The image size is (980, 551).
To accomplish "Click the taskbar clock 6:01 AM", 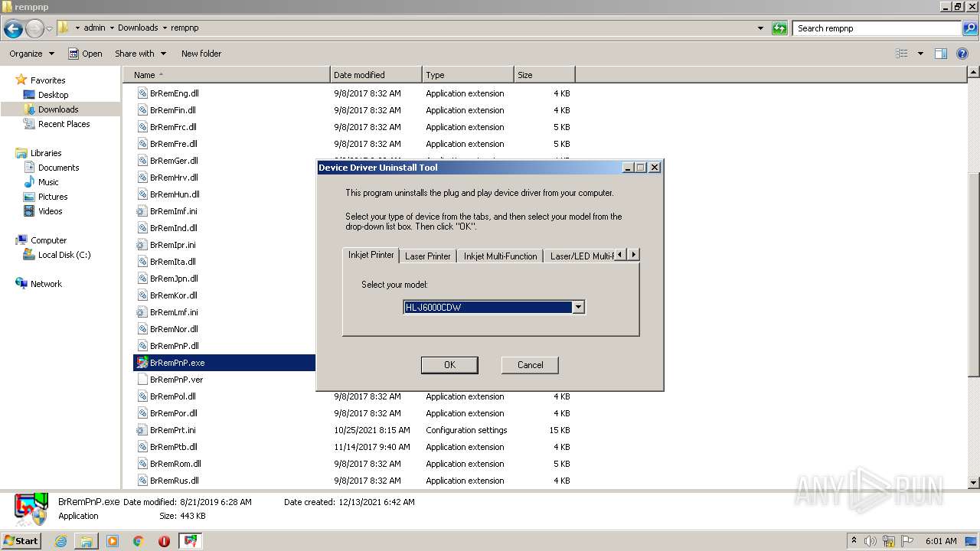I will (941, 541).
